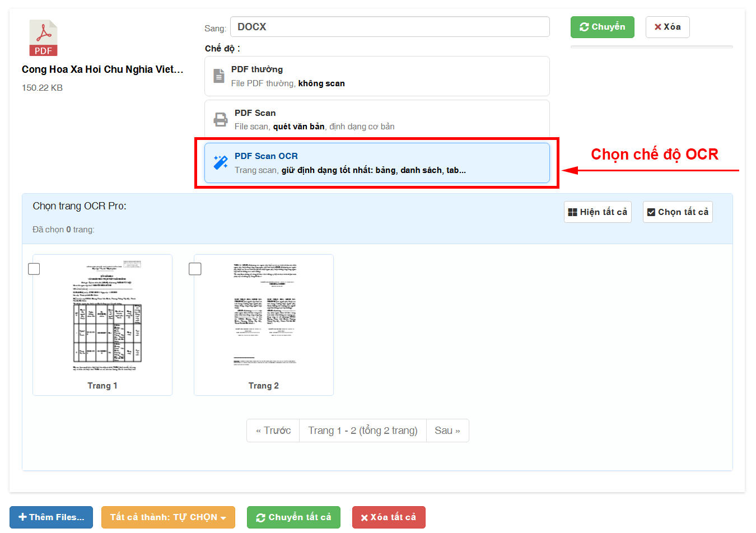Go to next page with Sau »
This screenshot has width=756, height=533.
447,431
